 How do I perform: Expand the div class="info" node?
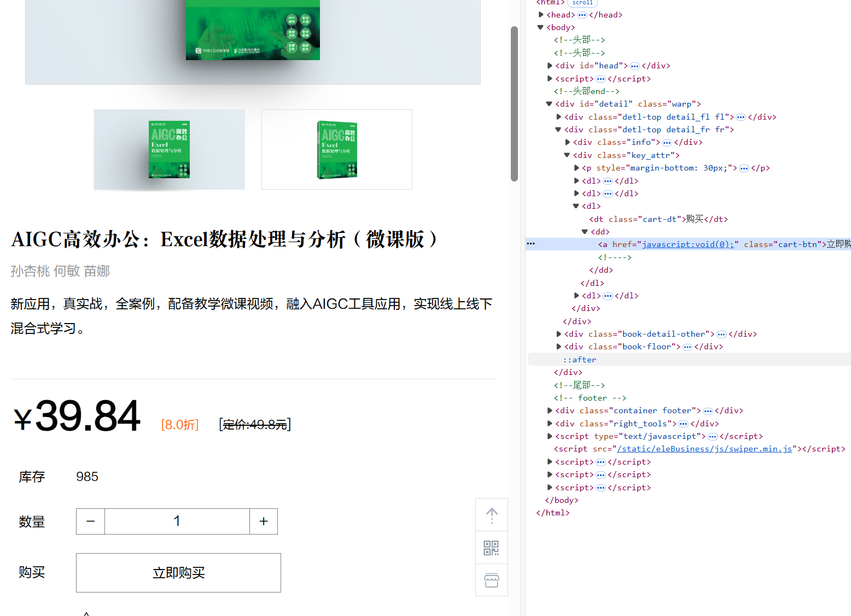click(x=567, y=142)
